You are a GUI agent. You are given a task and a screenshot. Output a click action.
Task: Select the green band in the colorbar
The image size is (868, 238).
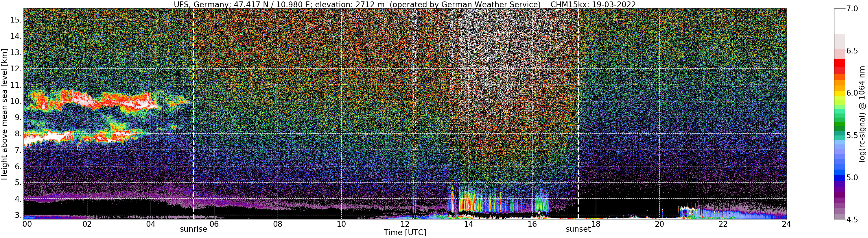pos(839,127)
